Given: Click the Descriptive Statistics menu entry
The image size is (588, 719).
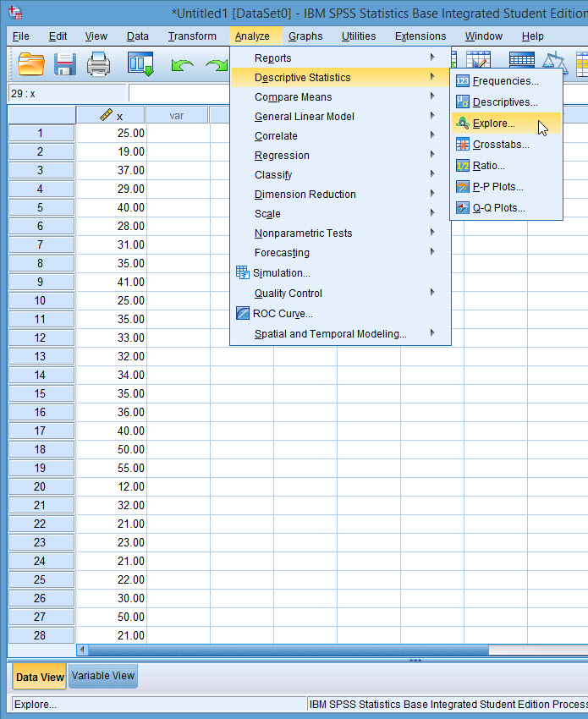Looking at the screenshot, I should [340, 78].
